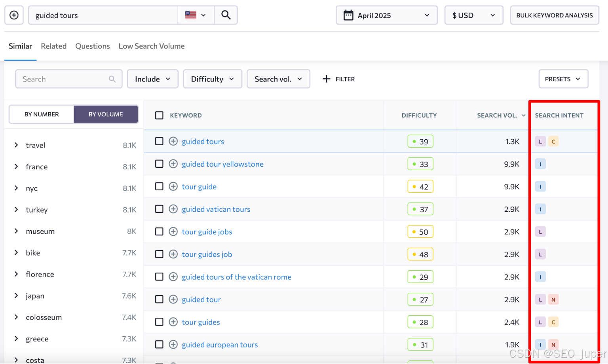Viewport: 608px width, 364px height.
Task: Open the Search vol. filter dropdown
Action: [278, 79]
